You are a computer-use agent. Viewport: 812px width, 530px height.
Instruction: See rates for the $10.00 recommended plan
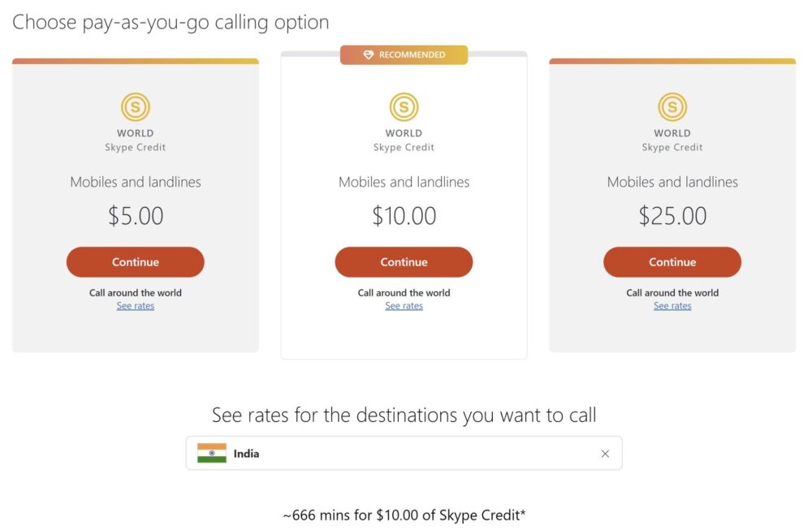[x=404, y=306]
